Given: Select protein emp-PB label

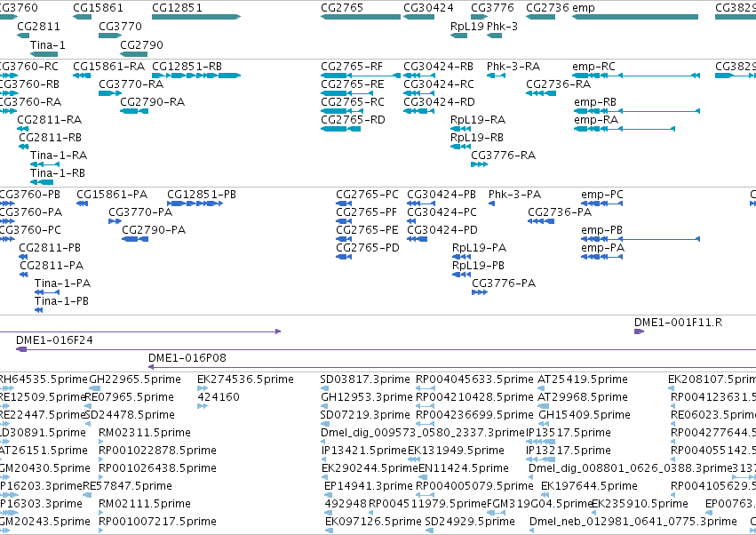Looking at the screenshot, I should 601,230.
